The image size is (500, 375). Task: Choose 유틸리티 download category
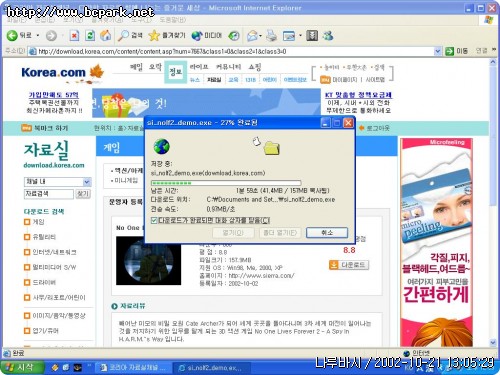[44, 237]
